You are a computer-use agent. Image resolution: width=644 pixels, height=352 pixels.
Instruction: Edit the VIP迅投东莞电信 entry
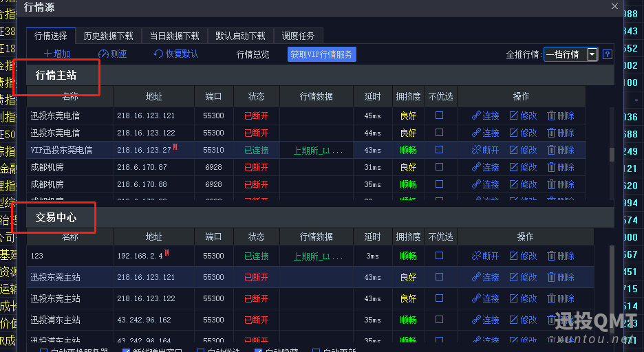[x=523, y=150]
